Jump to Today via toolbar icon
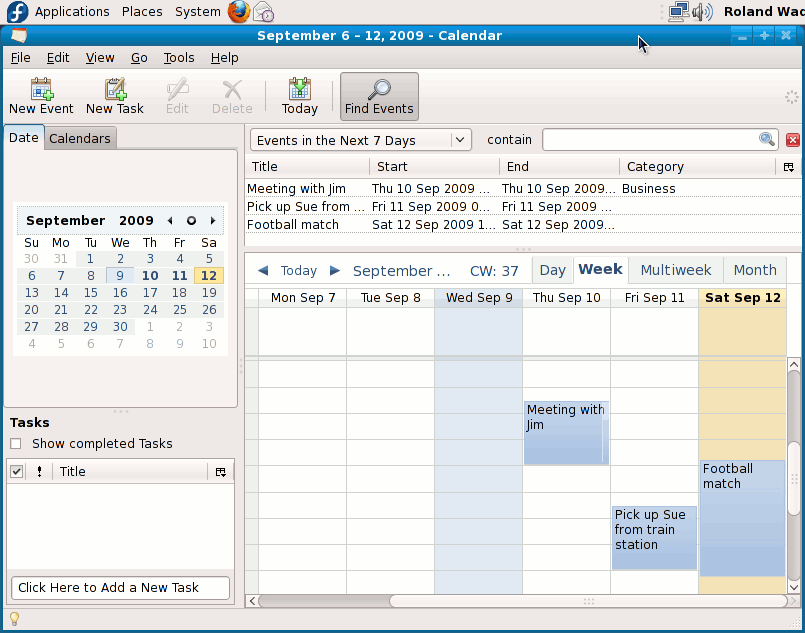Viewport: 805px width, 633px height. 299,97
